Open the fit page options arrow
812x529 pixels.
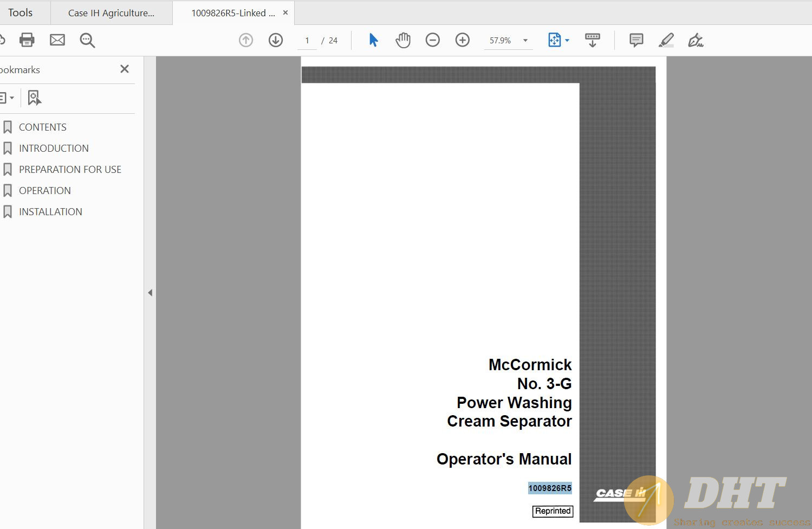[567, 40]
